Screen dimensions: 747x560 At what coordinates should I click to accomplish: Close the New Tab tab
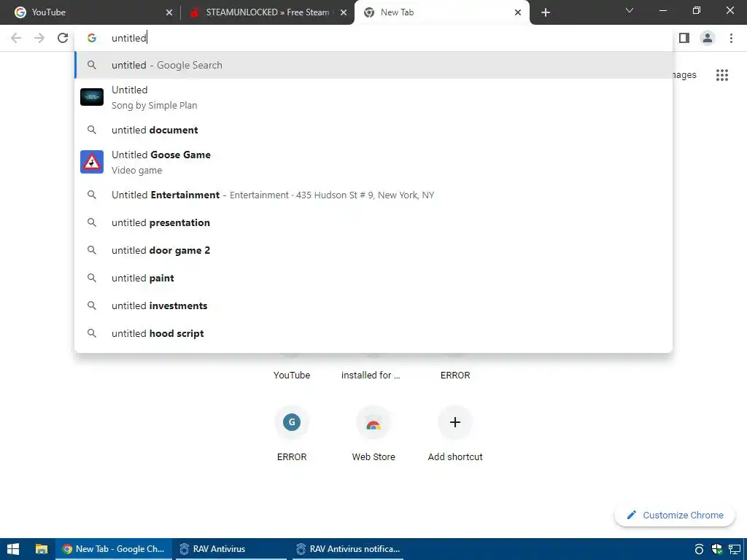point(518,13)
